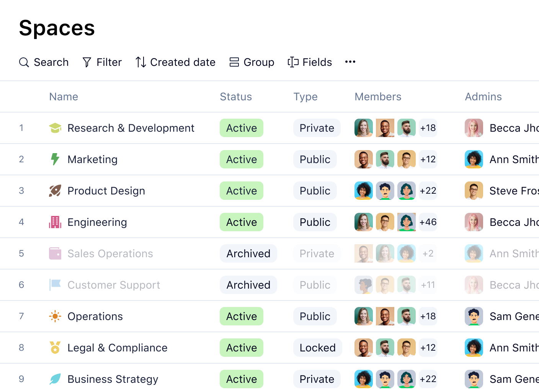Click +18 members for Research & Development
This screenshot has height=392, width=539.
click(x=428, y=128)
